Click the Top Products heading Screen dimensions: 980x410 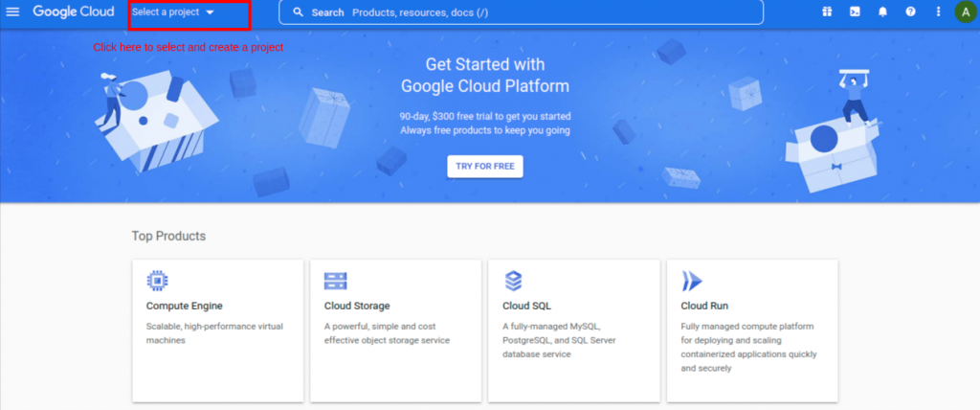168,236
